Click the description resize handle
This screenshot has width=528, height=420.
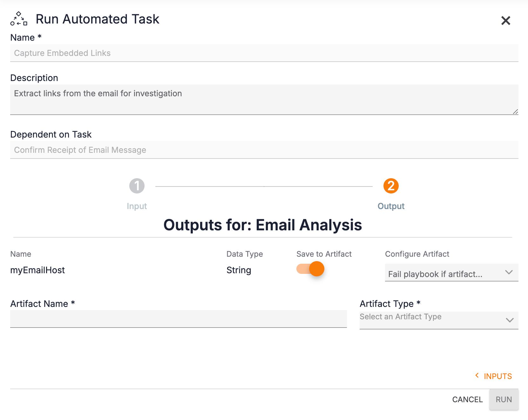pos(515,112)
